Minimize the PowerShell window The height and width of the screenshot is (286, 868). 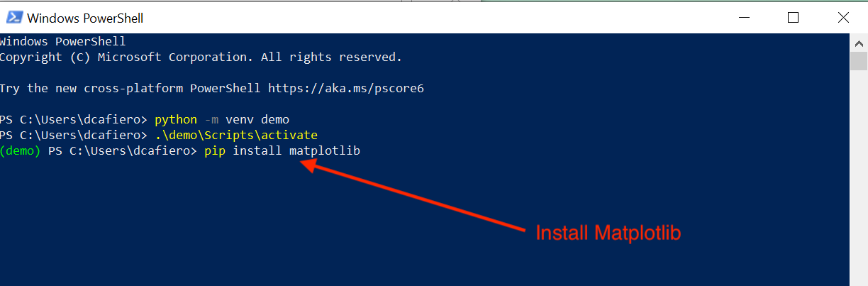744,18
